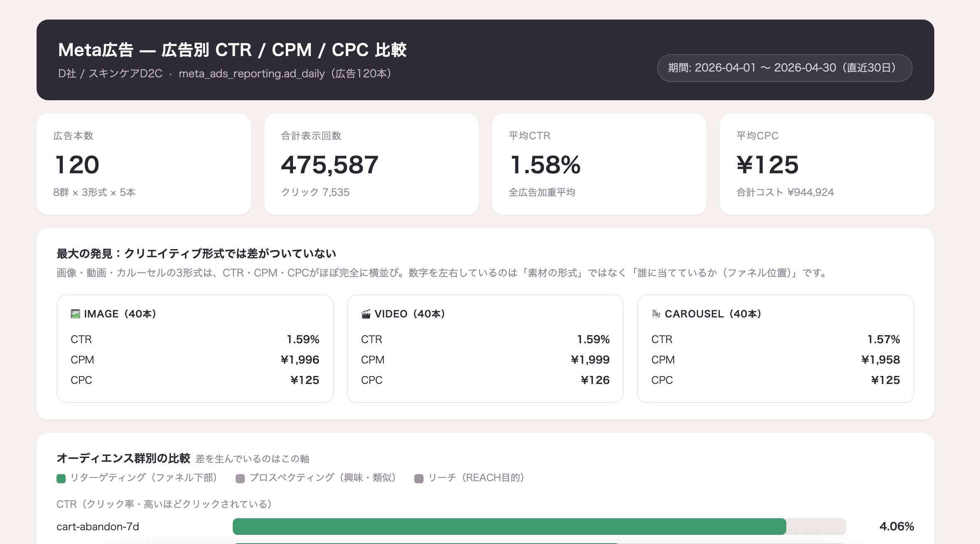Image resolution: width=980 pixels, height=544 pixels.
Task: Click the クリック 7,535 subtext
Action: pyautogui.click(x=315, y=192)
